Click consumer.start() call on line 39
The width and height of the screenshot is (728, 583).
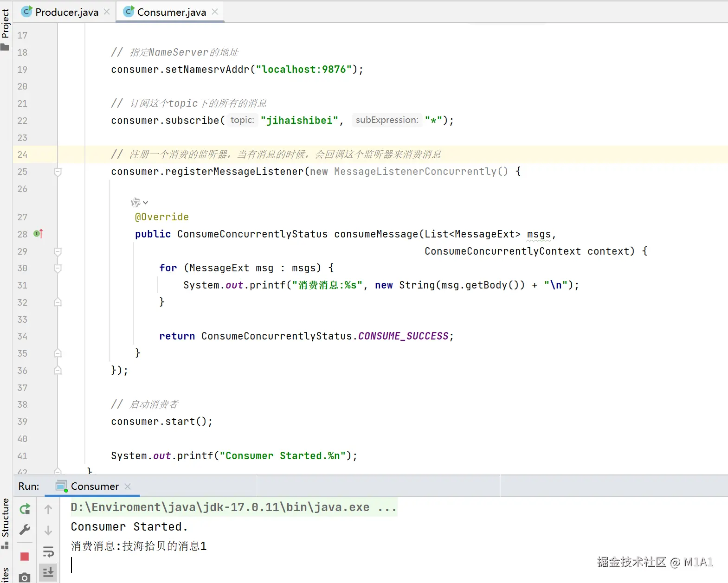[161, 421]
